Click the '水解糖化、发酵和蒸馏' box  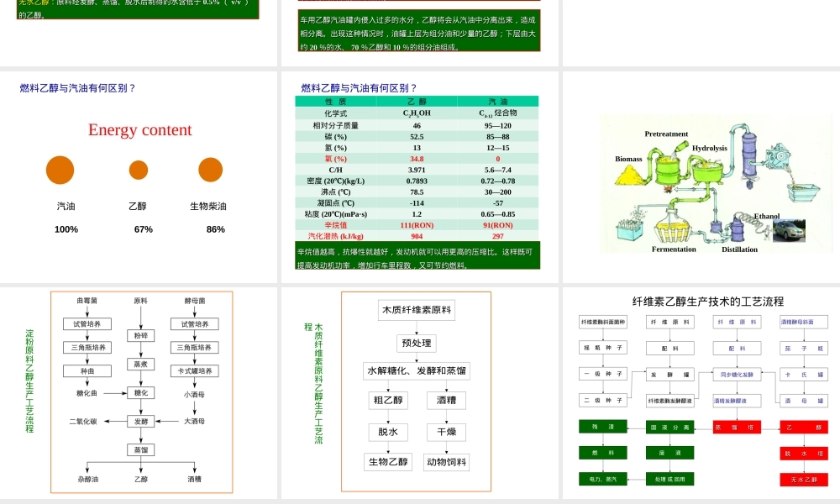(417, 370)
